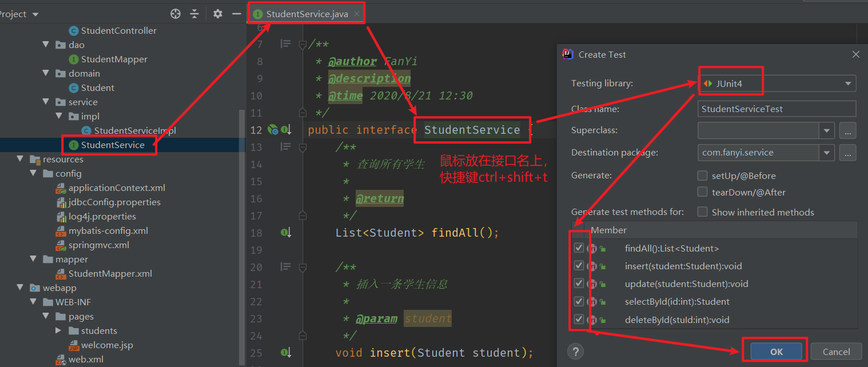Viewport: 868px width, 367px height.
Task: Browse Destination package with ellipsis button
Action: 847,153
